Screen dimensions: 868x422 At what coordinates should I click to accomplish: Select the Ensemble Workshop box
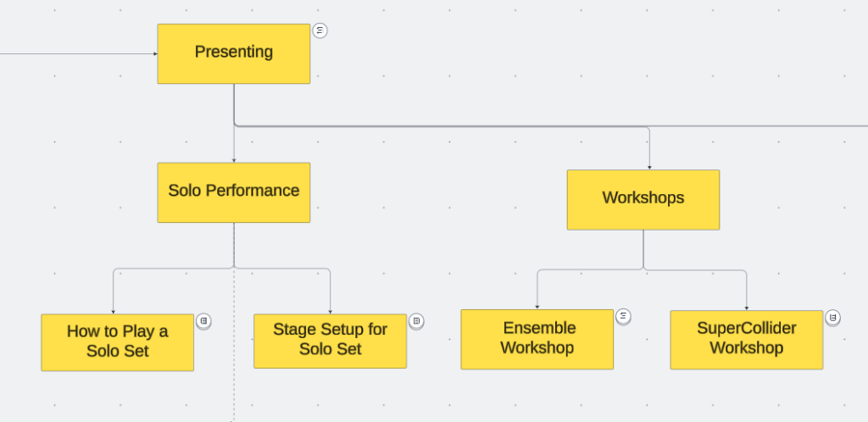pos(537,339)
